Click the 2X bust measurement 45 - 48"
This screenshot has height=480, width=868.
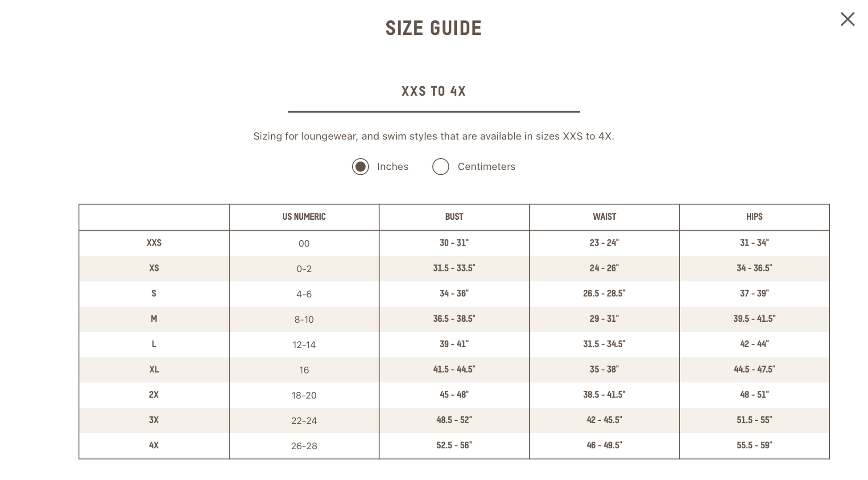click(454, 394)
